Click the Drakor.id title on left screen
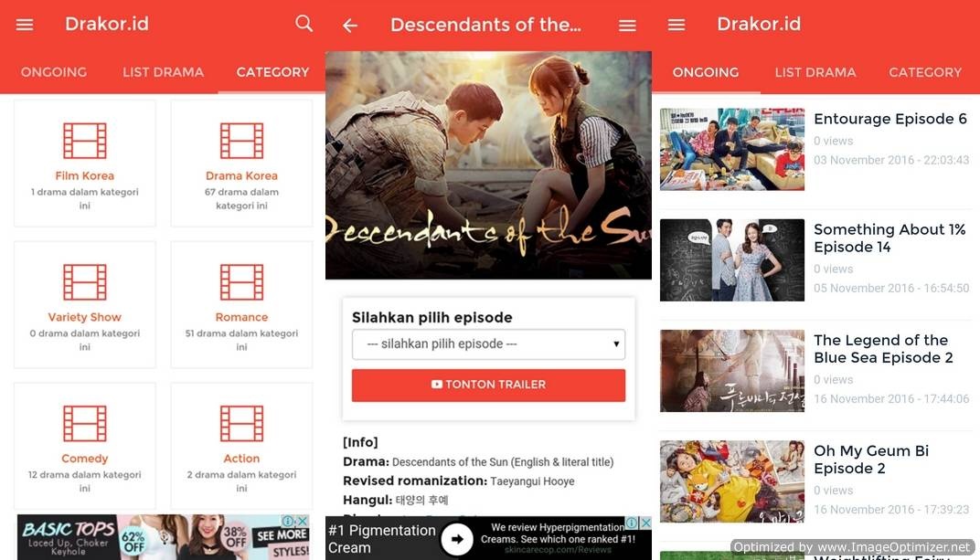 107,24
